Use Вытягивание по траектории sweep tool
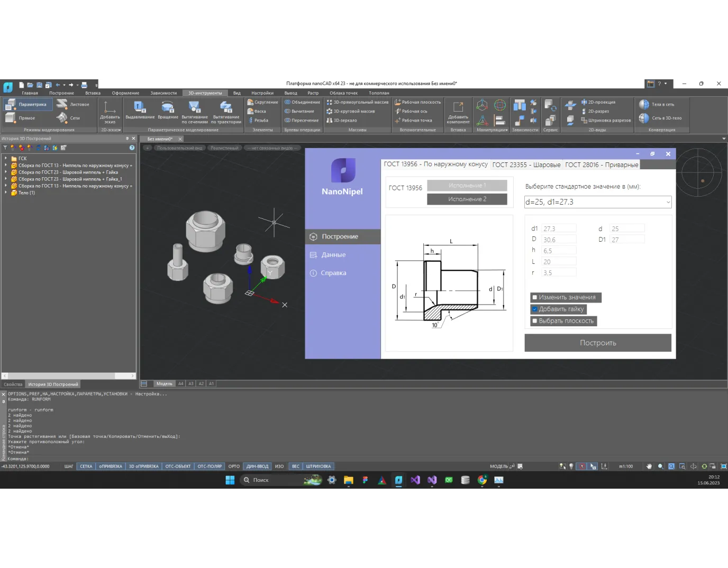This screenshot has width=728, height=568. (x=226, y=112)
